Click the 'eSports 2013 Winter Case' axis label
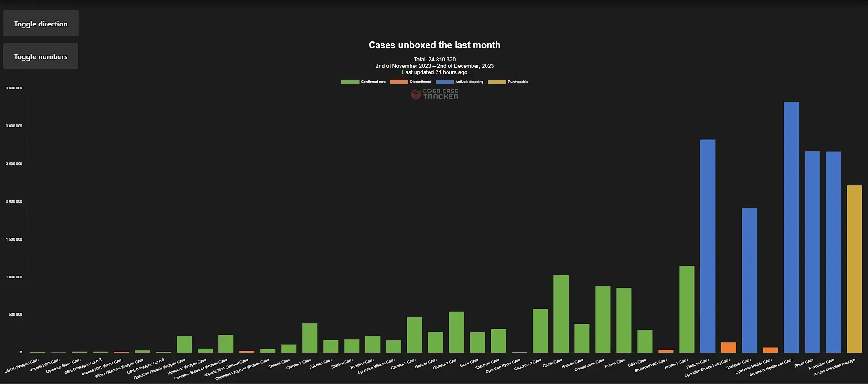Viewport: 868px width, 384px height. (102, 367)
